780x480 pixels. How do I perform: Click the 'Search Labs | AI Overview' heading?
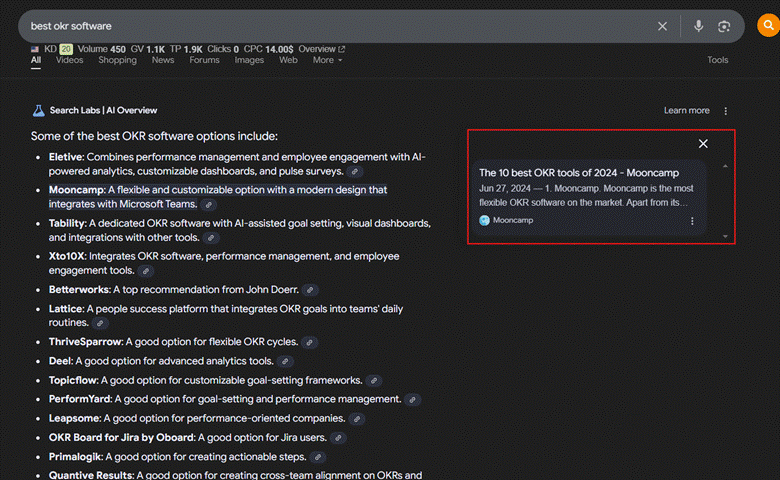click(x=103, y=110)
